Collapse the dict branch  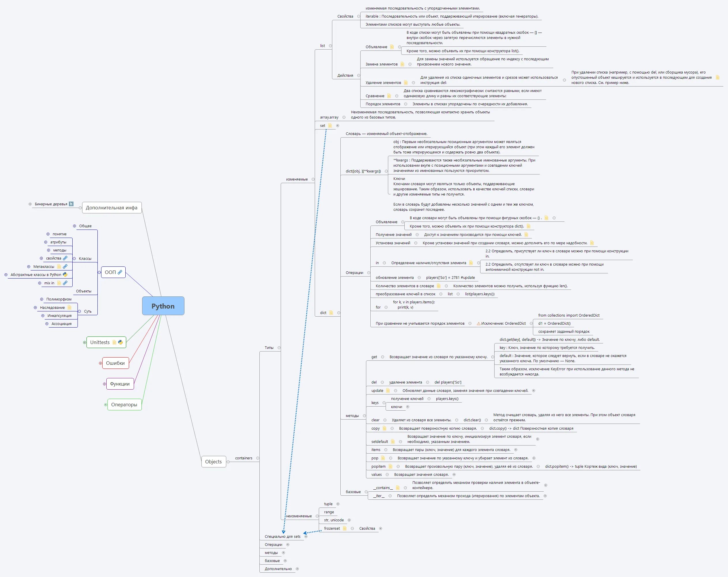(339, 313)
